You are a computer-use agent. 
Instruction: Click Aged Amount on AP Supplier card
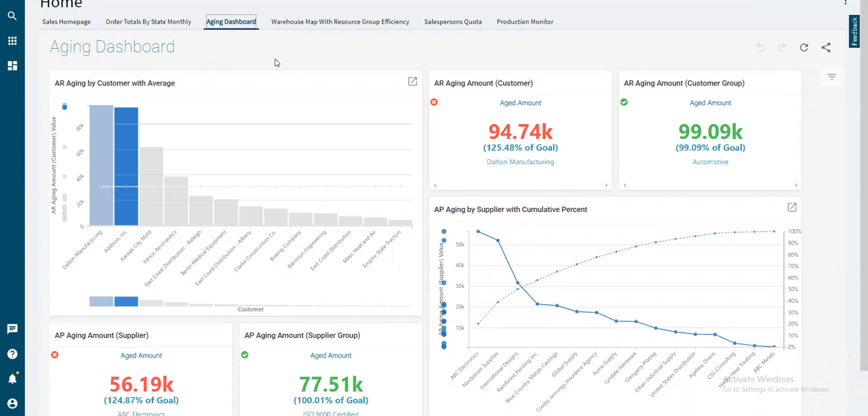click(x=141, y=356)
